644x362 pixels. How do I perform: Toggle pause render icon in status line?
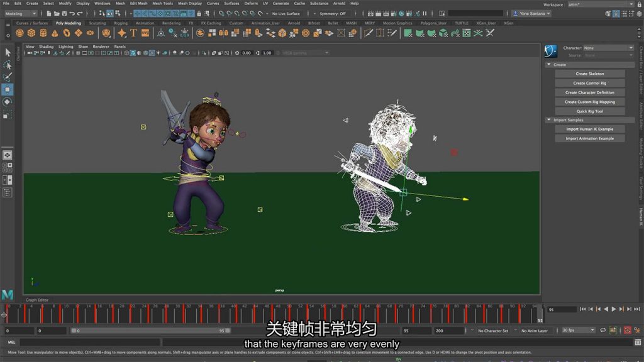[x=425, y=14]
